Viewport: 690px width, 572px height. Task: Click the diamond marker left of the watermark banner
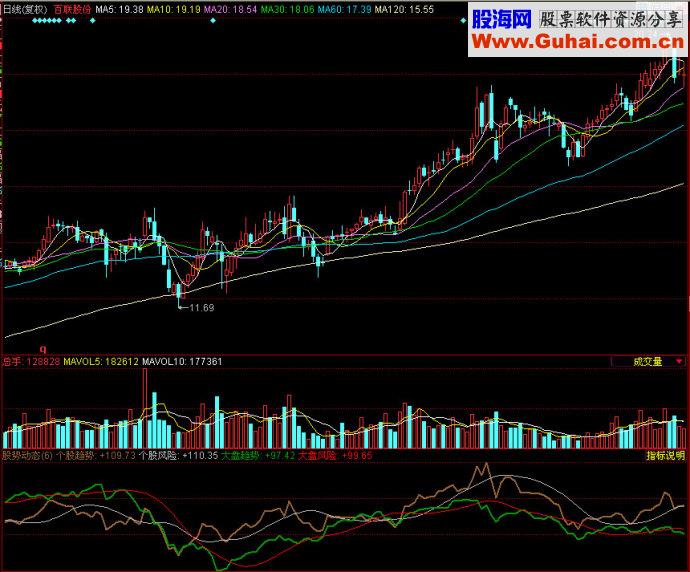pos(463,20)
